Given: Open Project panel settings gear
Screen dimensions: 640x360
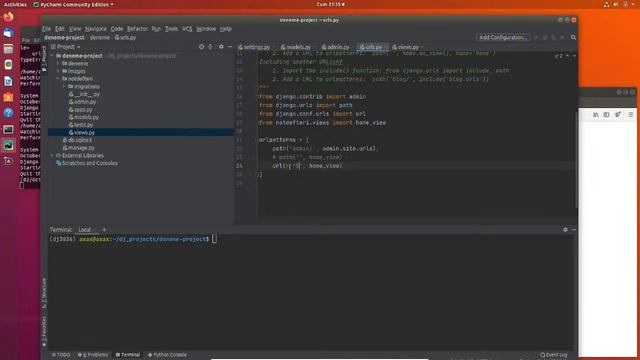Looking at the screenshot, I should [x=221, y=47].
